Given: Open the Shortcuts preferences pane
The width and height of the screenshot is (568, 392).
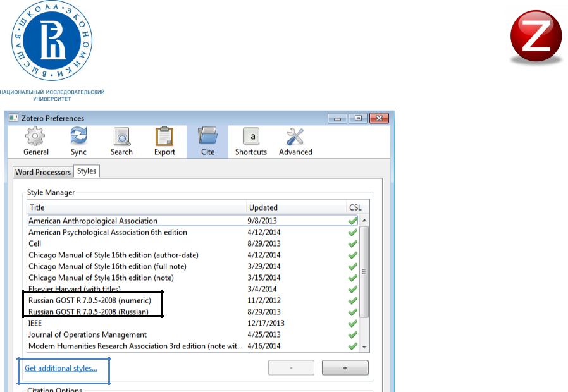Looking at the screenshot, I should coord(250,142).
